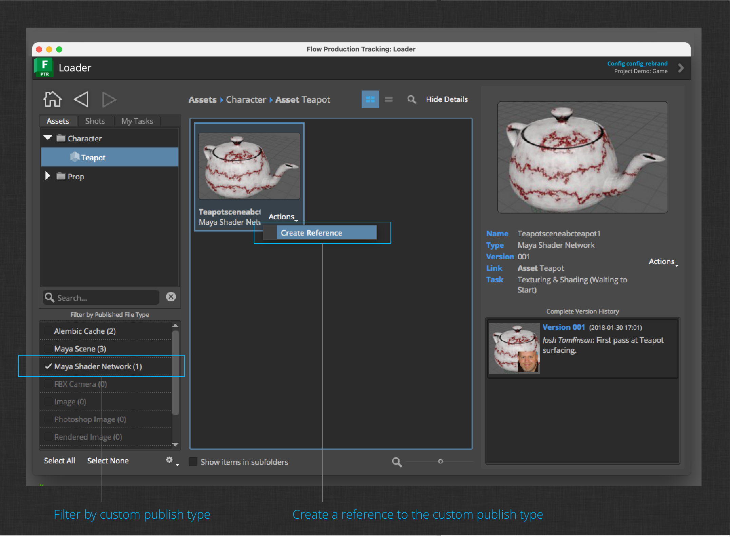This screenshot has height=560, width=730.
Task: Go forward with the right arrow icon
Action: click(109, 100)
